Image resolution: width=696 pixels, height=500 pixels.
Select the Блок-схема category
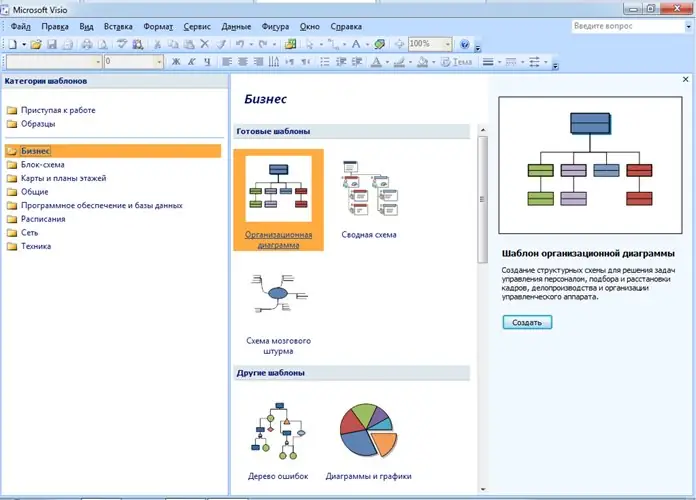click(43, 165)
